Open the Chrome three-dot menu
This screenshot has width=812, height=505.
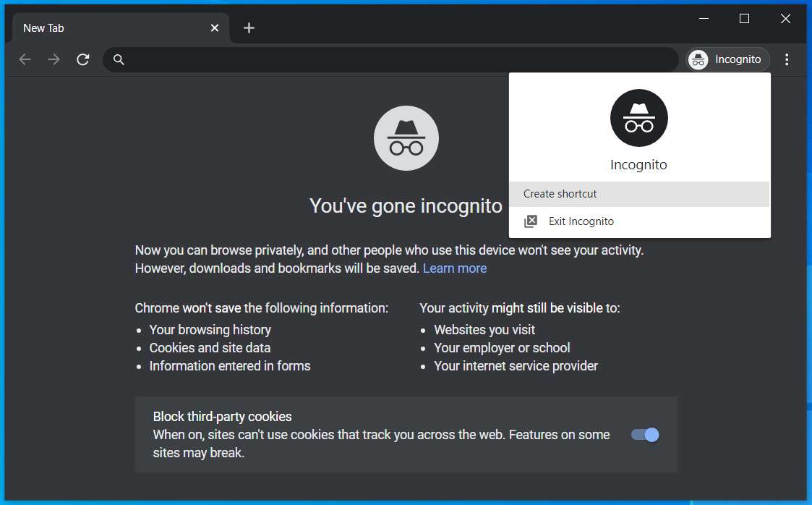click(787, 59)
